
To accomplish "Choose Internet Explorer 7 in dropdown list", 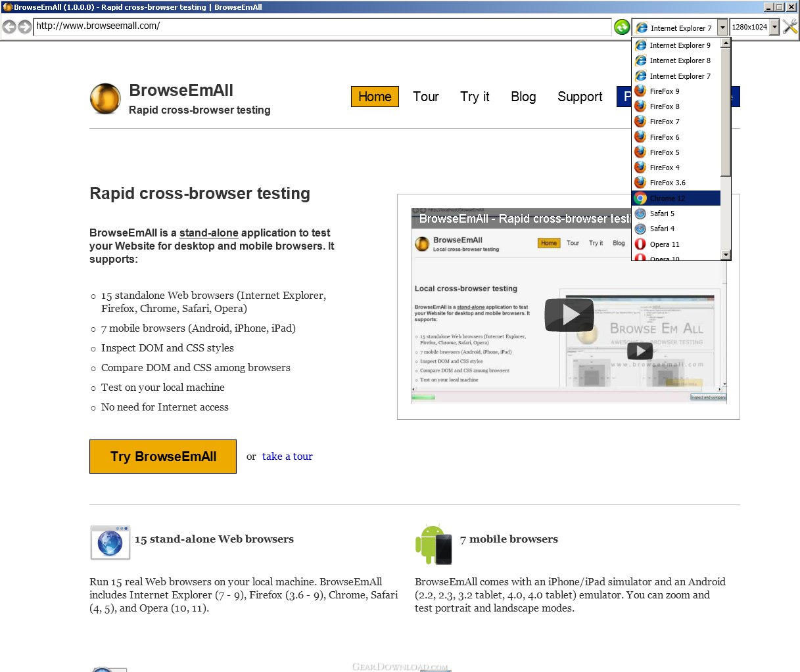I will [676, 76].
